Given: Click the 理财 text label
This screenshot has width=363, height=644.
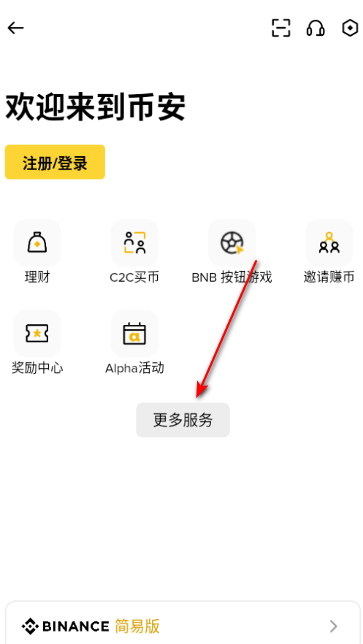Looking at the screenshot, I should point(37,277).
